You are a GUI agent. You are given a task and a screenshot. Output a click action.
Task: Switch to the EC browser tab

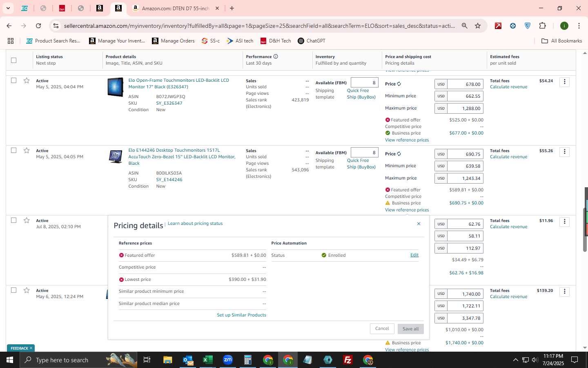point(24,8)
